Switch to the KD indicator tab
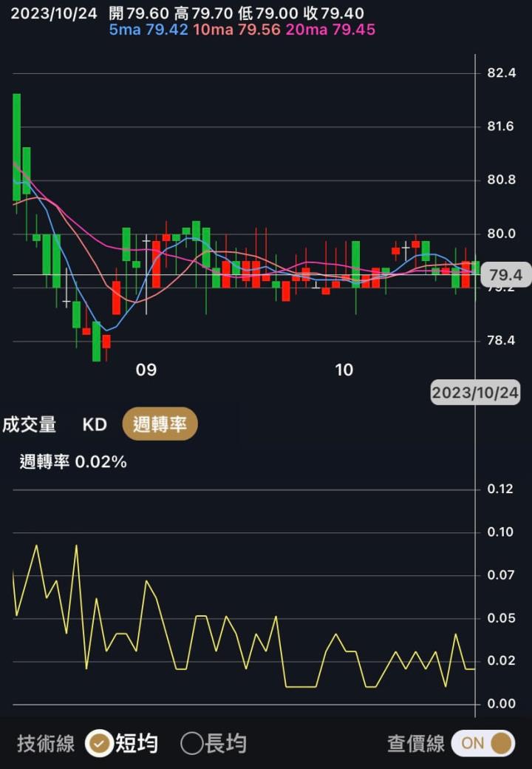The image size is (532, 769). click(x=95, y=424)
